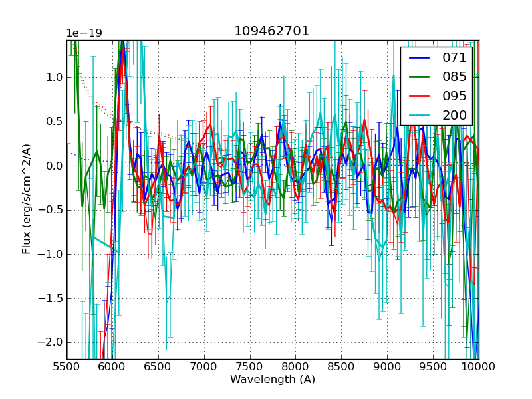Click the 5500 x-axis tick label
This screenshot has height=399, width=532.
tap(66, 367)
